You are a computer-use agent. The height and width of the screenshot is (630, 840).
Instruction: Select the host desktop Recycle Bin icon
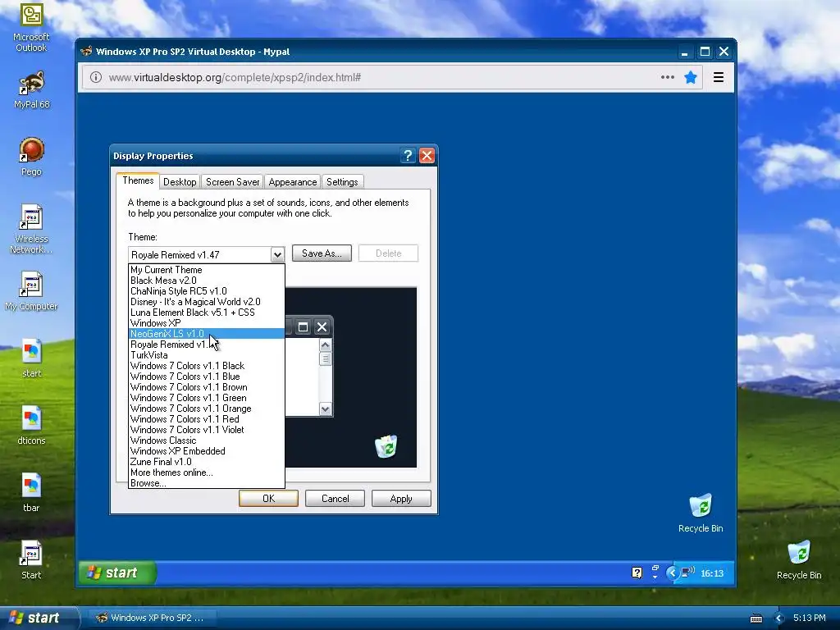click(x=799, y=560)
